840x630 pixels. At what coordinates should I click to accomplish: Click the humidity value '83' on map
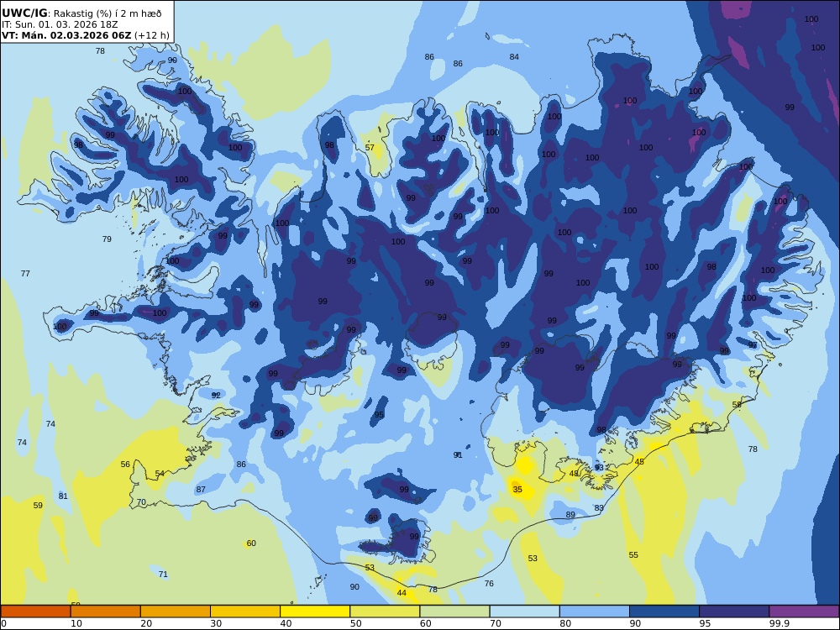click(599, 508)
